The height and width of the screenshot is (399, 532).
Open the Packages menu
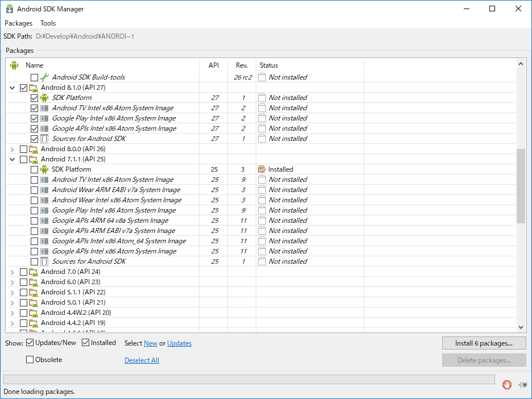[x=19, y=23]
